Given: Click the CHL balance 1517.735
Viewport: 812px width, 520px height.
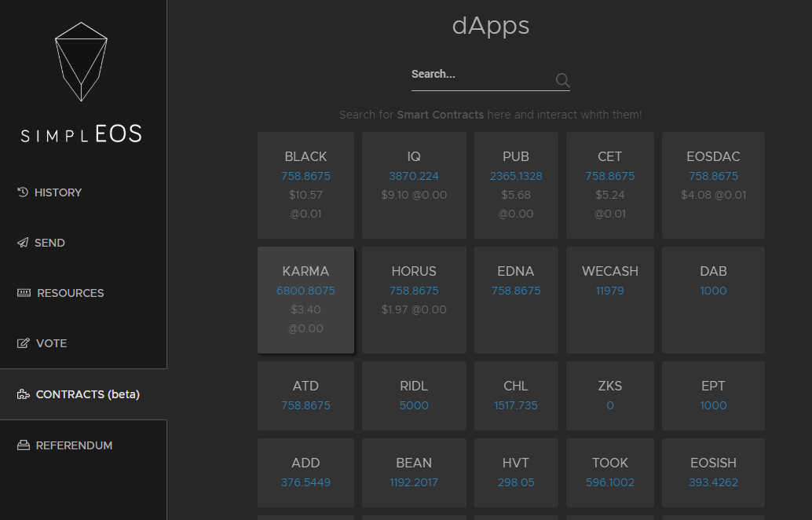Looking at the screenshot, I should [516, 405].
